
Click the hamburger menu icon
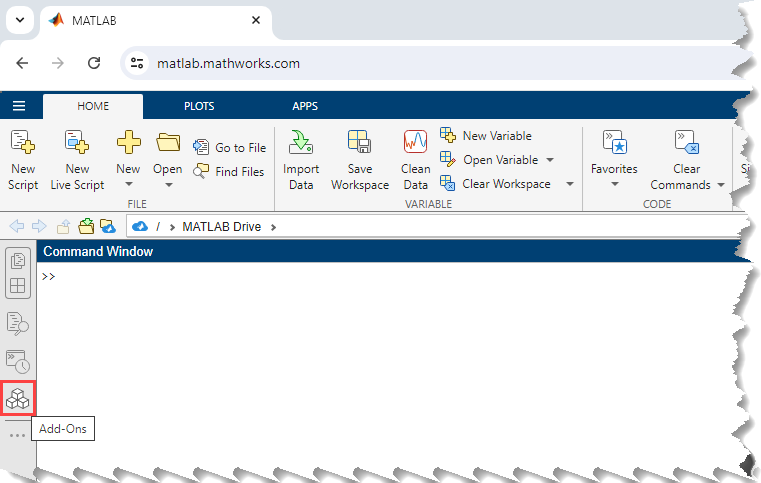point(19,106)
